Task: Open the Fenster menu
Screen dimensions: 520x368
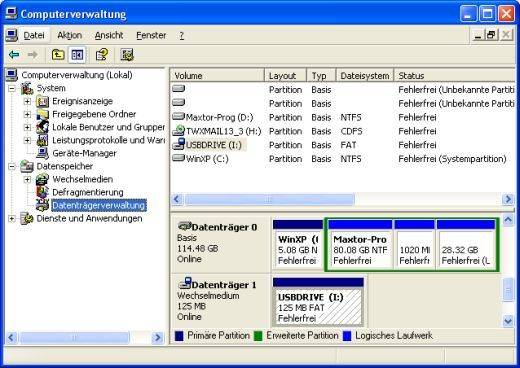Action: tap(151, 35)
